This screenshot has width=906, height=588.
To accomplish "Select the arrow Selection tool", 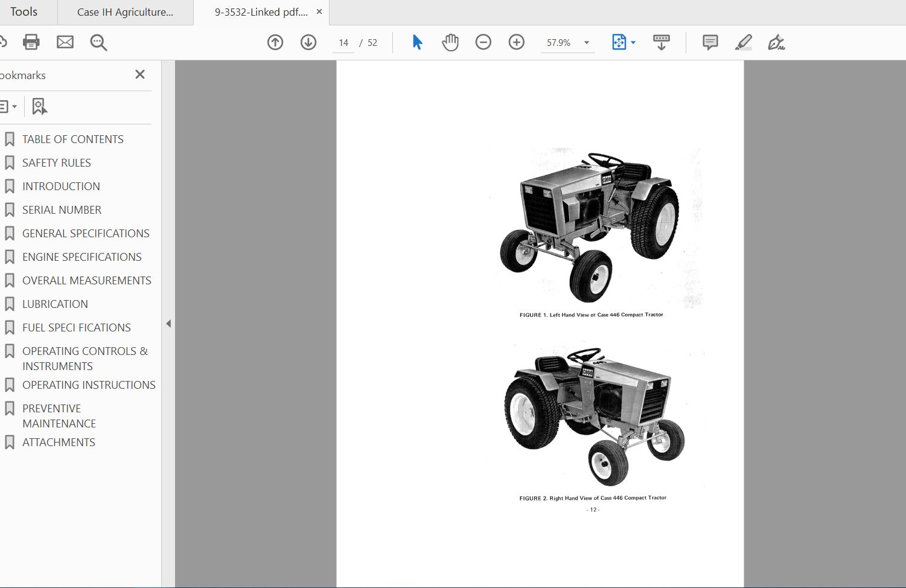I will tap(416, 42).
